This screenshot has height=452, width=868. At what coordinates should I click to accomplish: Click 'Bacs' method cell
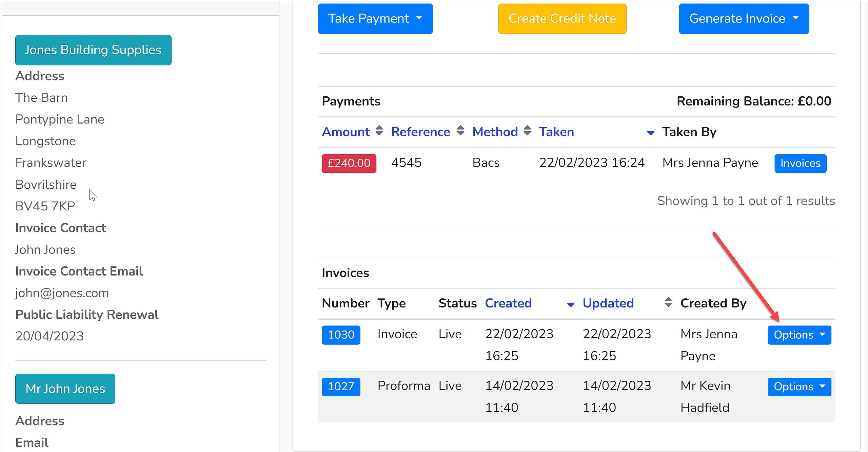(x=486, y=163)
